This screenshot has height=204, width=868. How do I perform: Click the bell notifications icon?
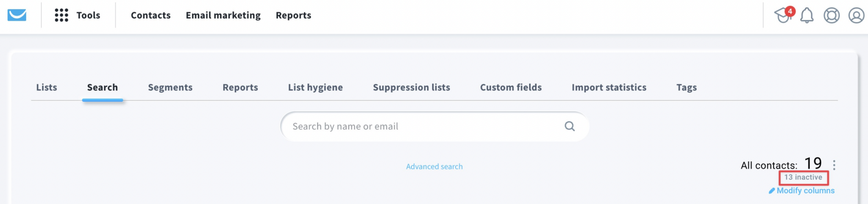click(807, 16)
